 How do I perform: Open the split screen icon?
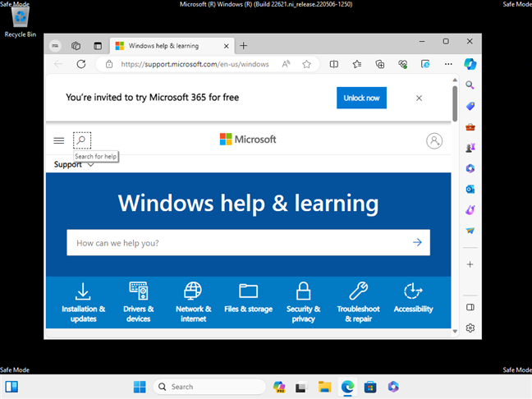(334, 64)
